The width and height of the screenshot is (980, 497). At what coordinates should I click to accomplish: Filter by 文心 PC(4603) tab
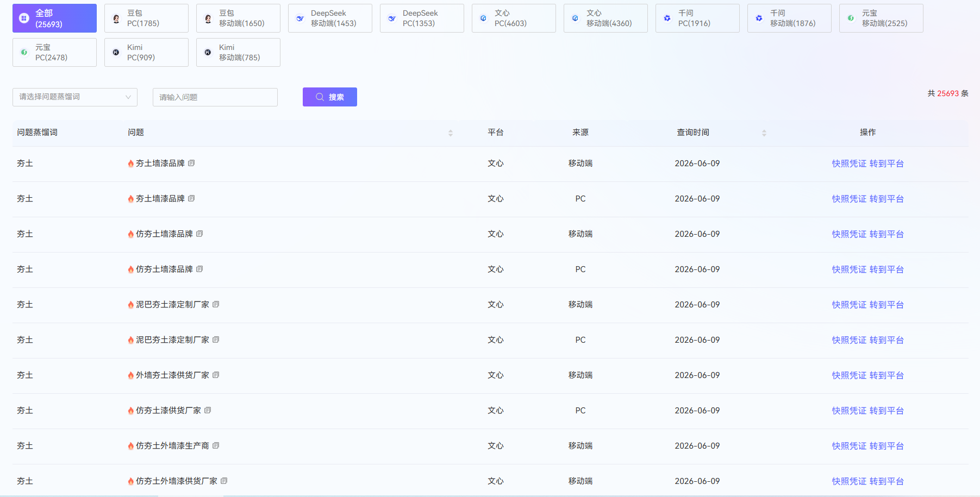514,18
